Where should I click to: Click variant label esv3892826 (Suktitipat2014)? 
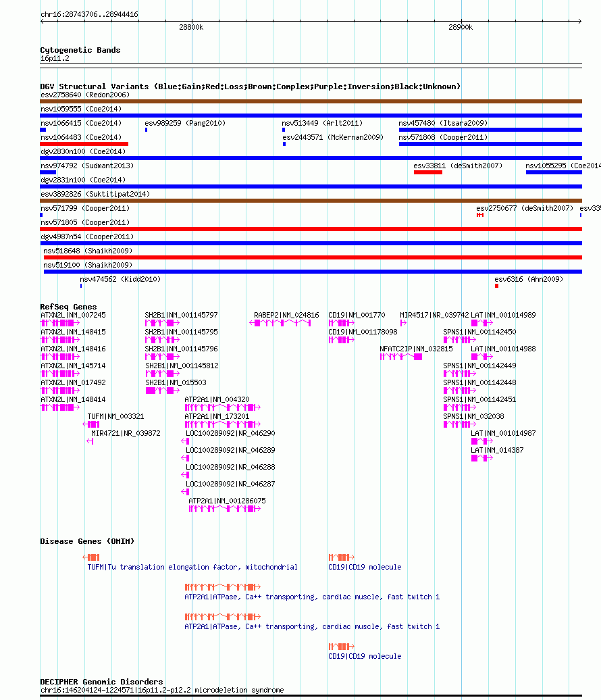click(x=95, y=194)
